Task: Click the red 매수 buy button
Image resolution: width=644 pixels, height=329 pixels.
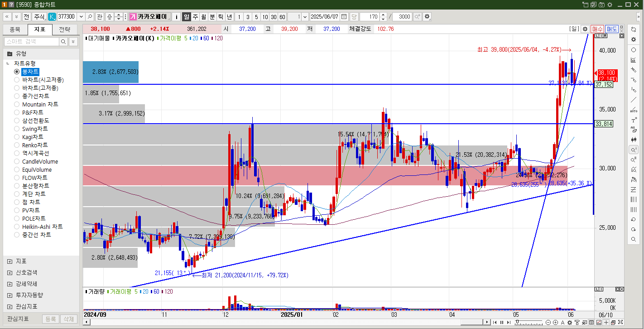Action: [x=597, y=29]
